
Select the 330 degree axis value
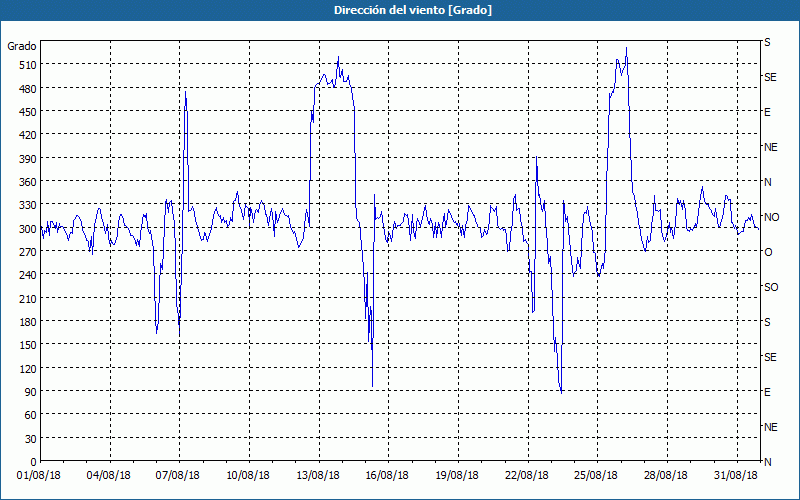point(27,205)
